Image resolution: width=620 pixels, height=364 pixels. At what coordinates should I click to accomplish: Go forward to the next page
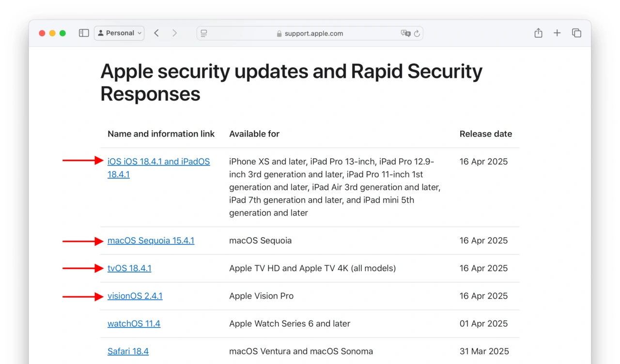coord(174,33)
